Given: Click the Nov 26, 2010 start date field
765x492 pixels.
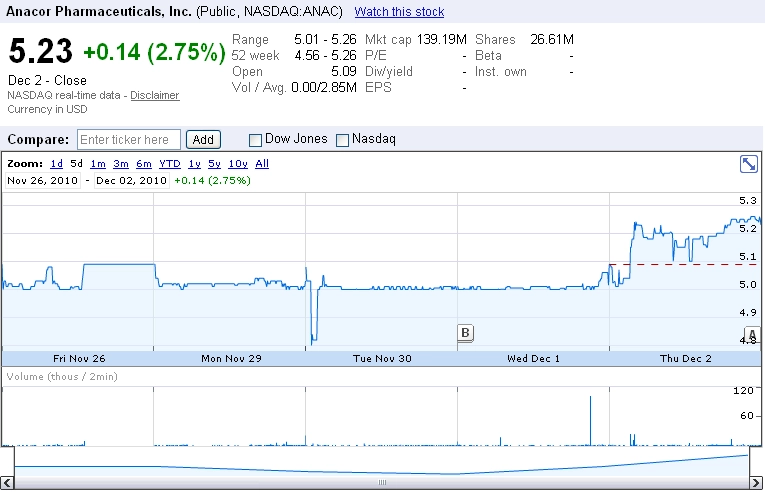Looking at the screenshot, I should 43,181.
